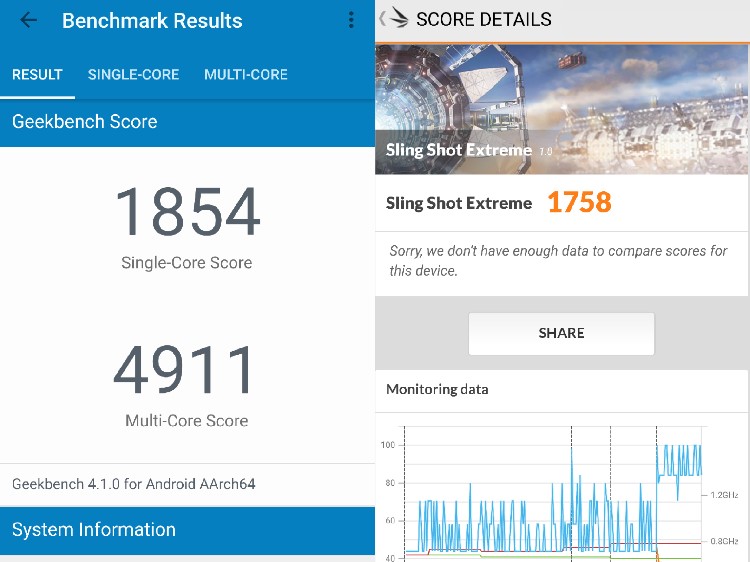This screenshot has height=562, width=750.
Task: Switch to the RESULT tab
Action: (x=37, y=75)
